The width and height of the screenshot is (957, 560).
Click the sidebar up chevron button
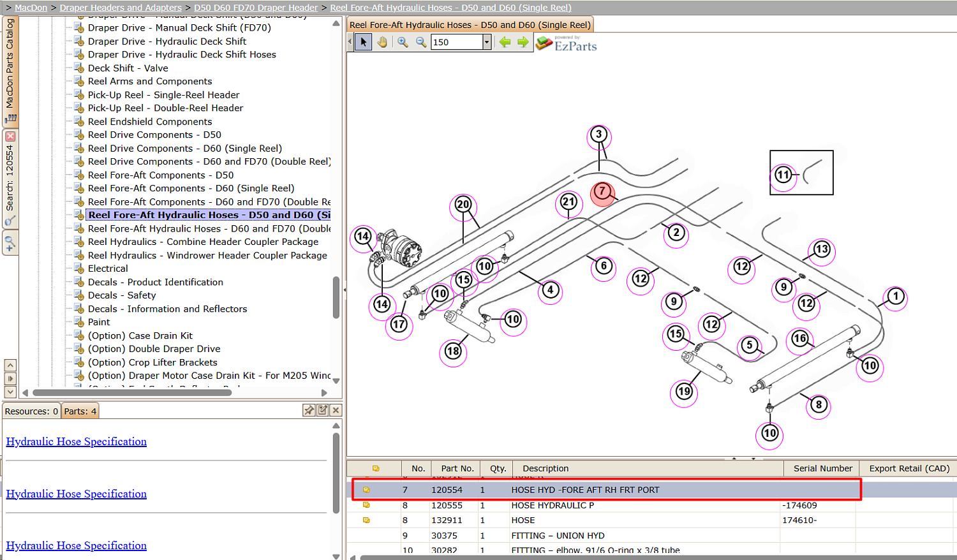click(10, 365)
